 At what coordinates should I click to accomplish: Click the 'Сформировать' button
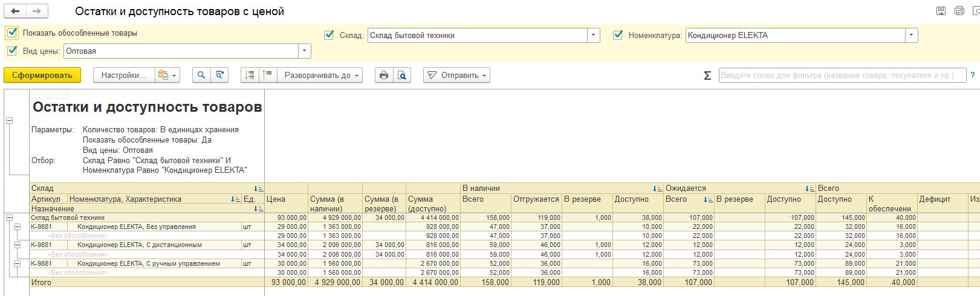pos(42,76)
